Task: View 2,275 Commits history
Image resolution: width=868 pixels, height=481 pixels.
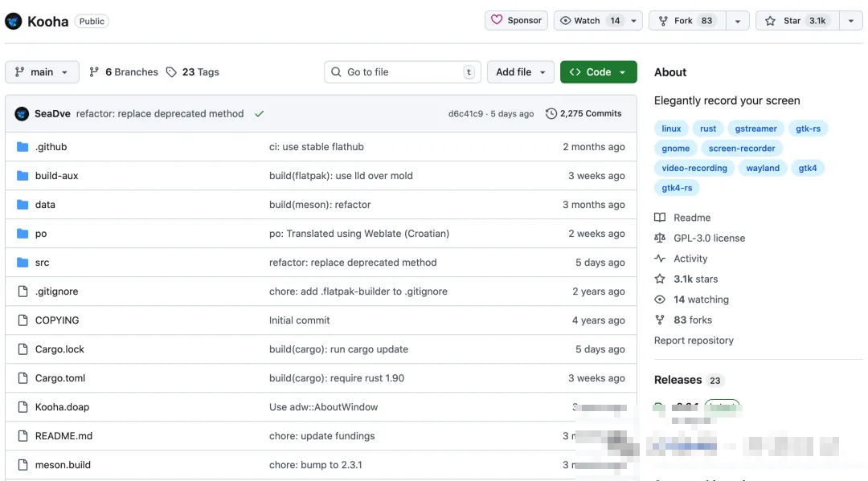Action: (583, 113)
